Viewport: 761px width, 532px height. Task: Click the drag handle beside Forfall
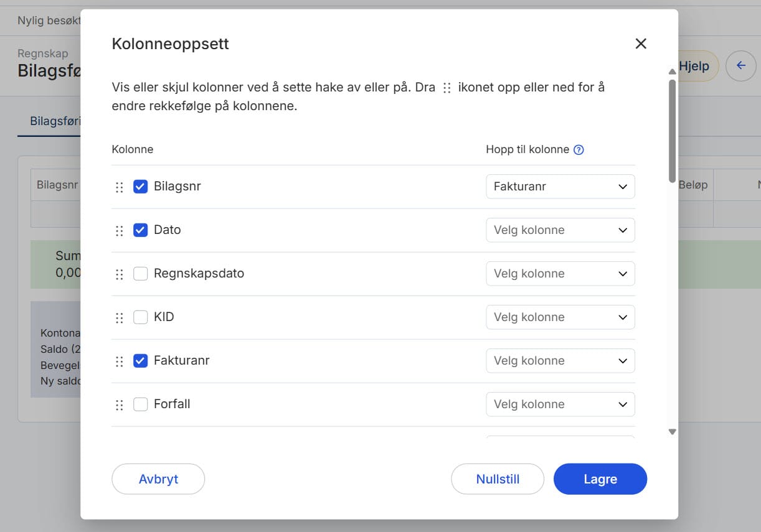point(120,405)
